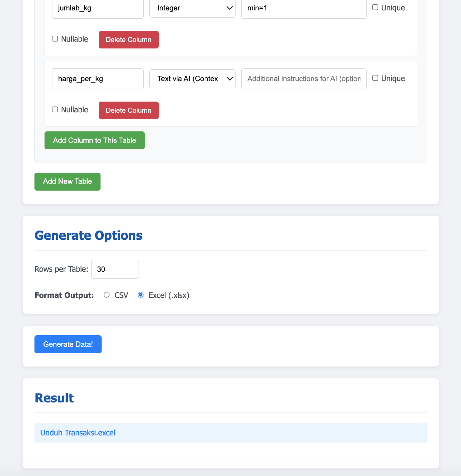Tick Unique checkbox for harga_per_kg column
This screenshot has height=476, width=461.
pos(375,78)
